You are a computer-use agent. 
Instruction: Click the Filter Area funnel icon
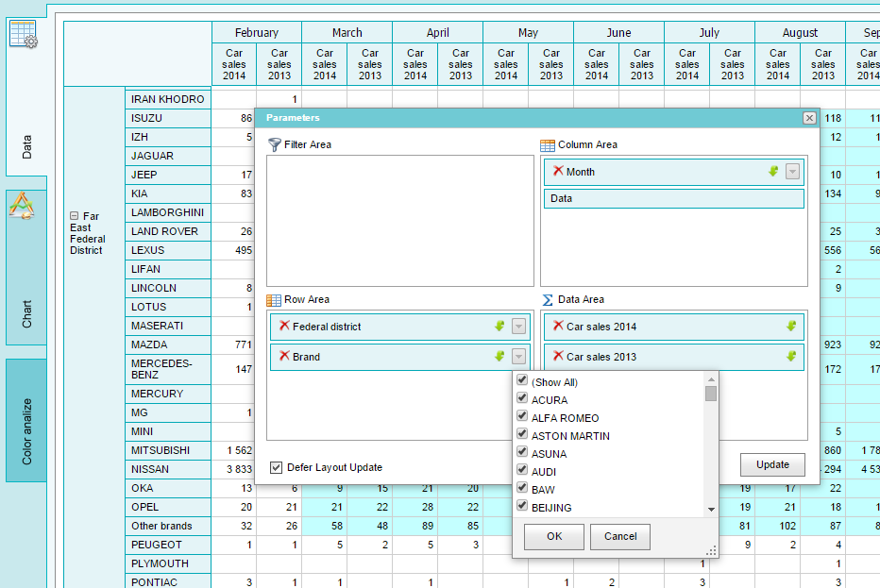click(x=274, y=144)
